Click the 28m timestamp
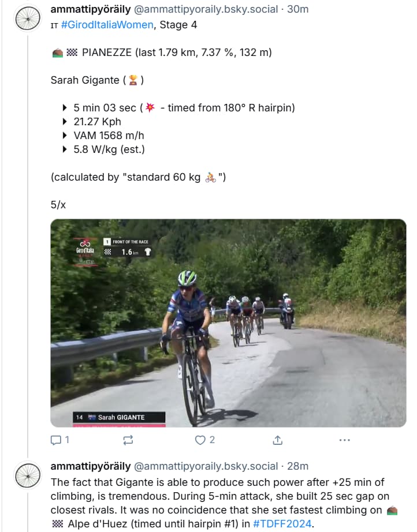 coord(298,466)
